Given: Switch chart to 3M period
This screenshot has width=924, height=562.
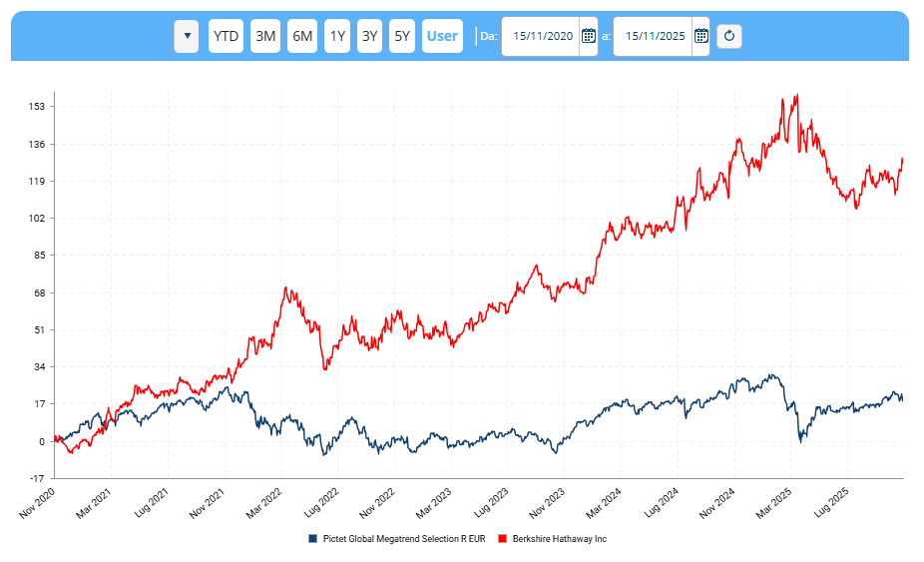Looking at the screenshot, I should pos(265,36).
